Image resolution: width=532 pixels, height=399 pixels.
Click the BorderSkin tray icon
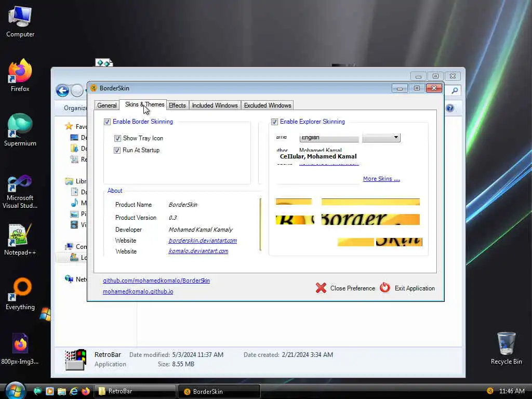[x=490, y=391]
